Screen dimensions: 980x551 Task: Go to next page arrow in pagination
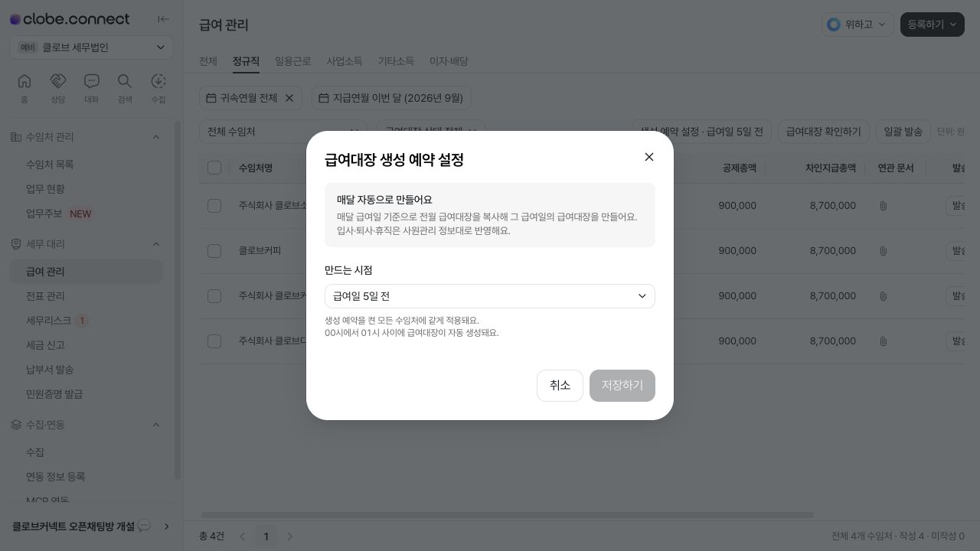(x=289, y=536)
